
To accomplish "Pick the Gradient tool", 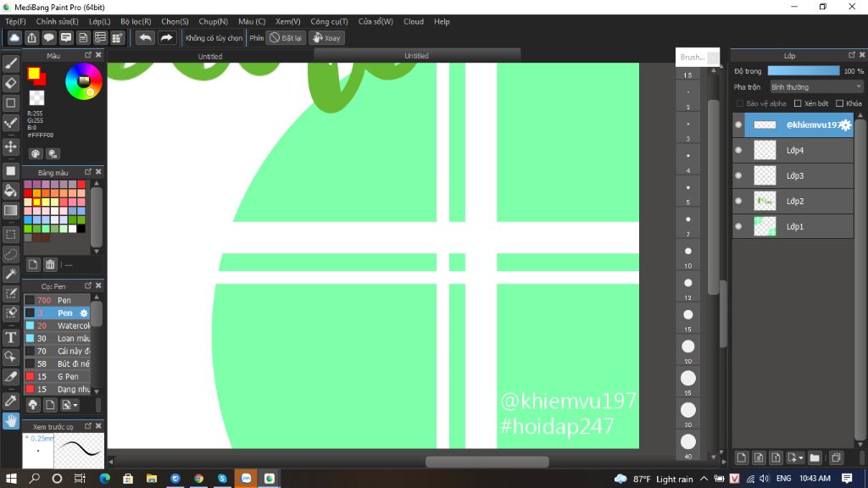I will pos(10,210).
